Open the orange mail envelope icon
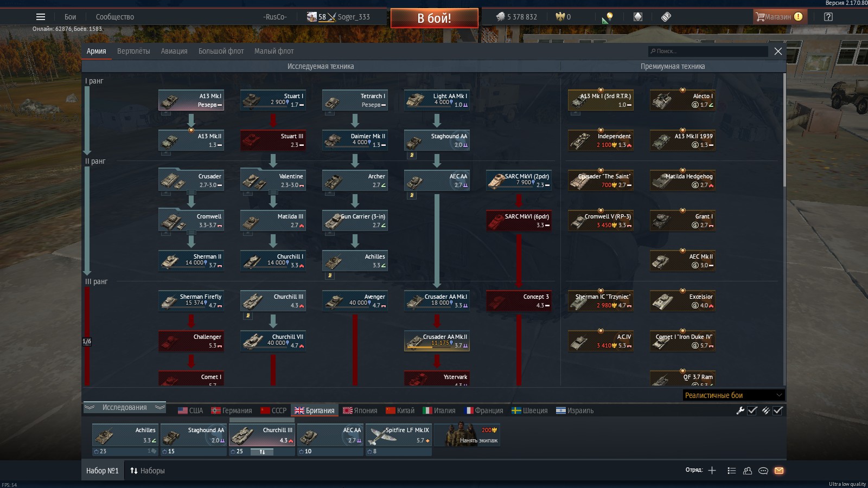This screenshot has height=488, width=868. (779, 471)
